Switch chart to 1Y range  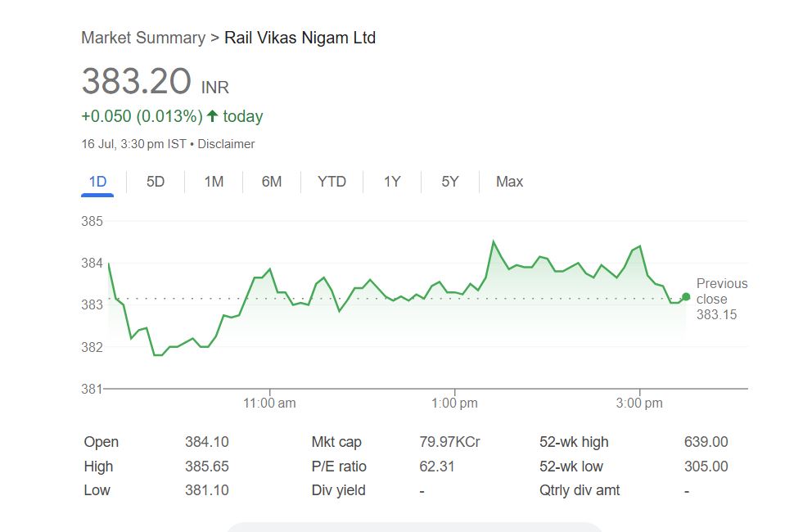[392, 182]
